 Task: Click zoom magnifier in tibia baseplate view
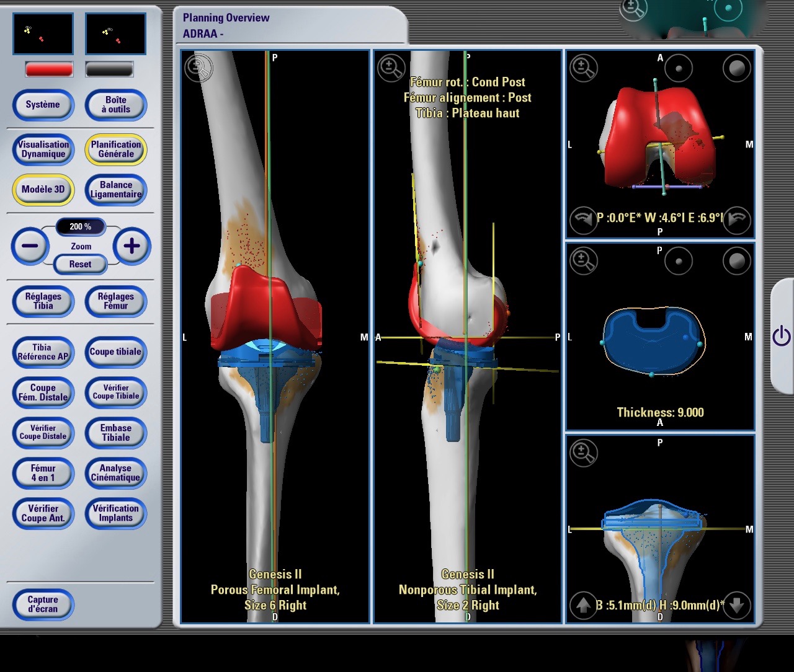coord(584,453)
